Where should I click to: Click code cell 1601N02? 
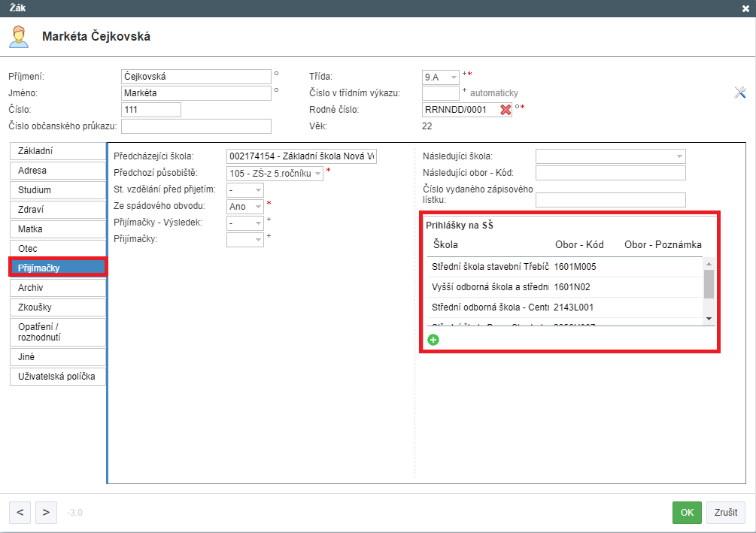click(x=572, y=287)
